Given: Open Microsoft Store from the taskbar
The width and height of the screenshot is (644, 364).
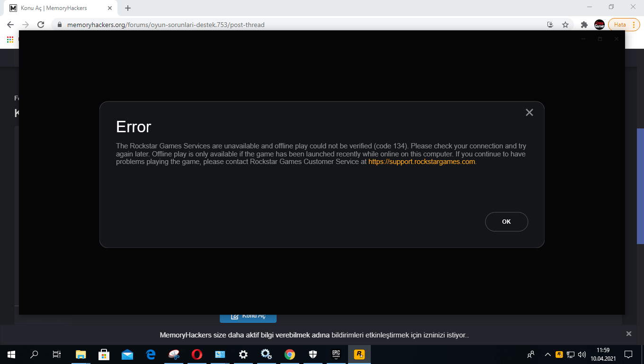Looking at the screenshot, I should point(104,355).
